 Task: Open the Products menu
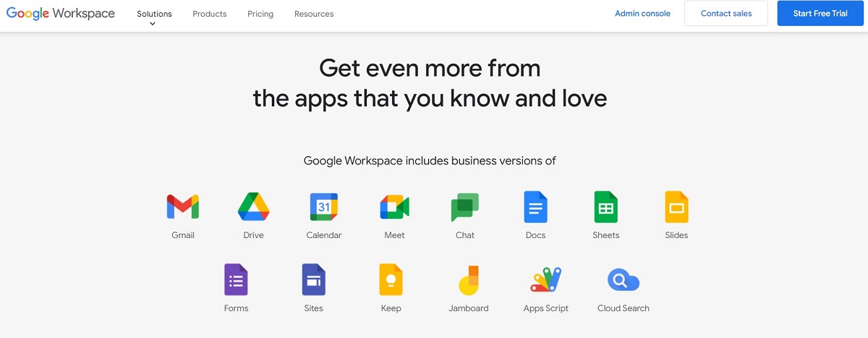click(210, 14)
